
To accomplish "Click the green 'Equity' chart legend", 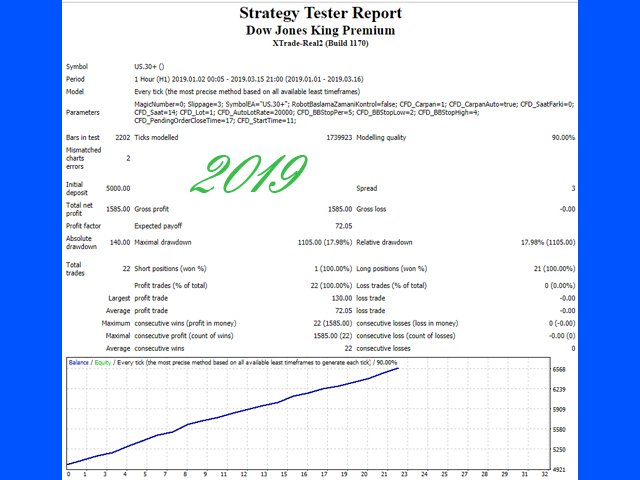I will [x=103, y=362].
